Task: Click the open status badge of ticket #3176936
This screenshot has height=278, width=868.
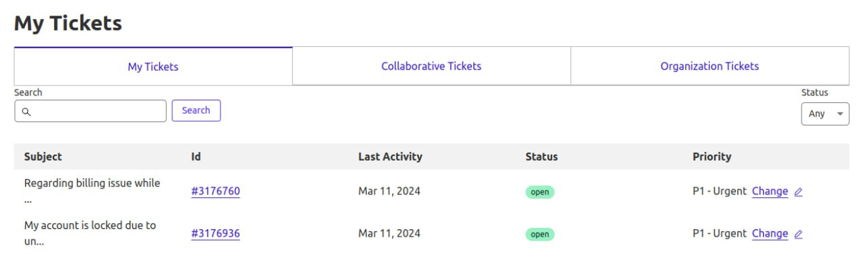Action: [540, 234]
